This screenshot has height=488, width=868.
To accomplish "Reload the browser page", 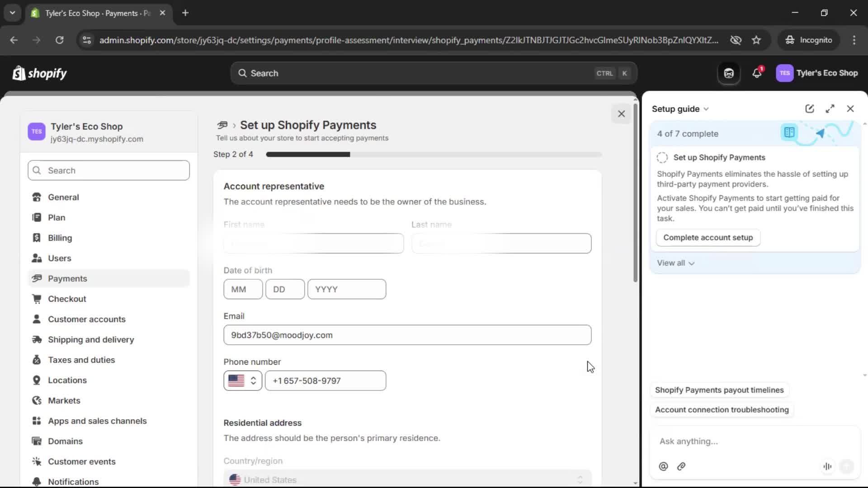I will point(59,40).
